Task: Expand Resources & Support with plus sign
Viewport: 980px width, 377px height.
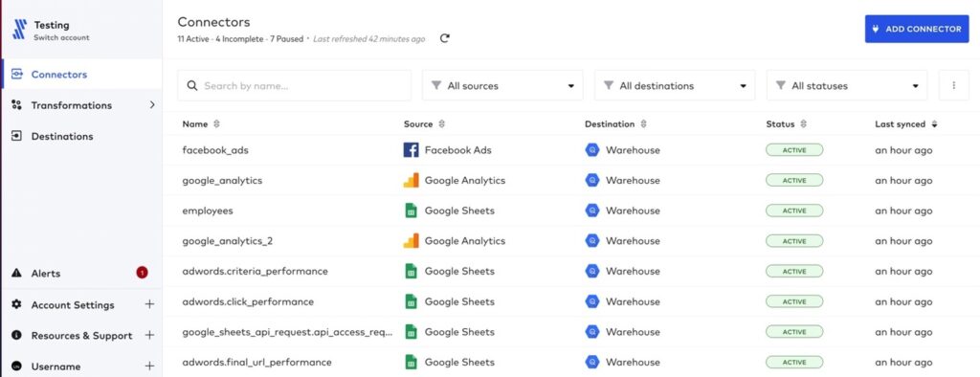Action: point(149,335)
